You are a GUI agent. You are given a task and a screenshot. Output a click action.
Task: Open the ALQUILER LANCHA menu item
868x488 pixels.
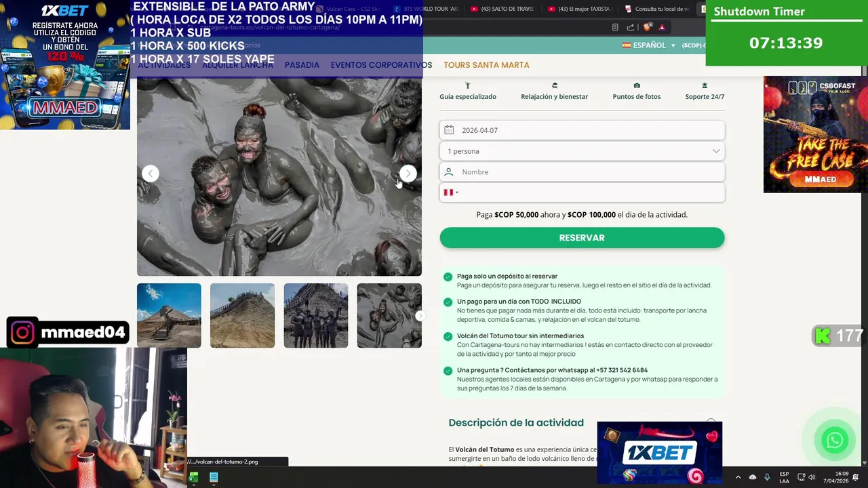coord(237,65)
